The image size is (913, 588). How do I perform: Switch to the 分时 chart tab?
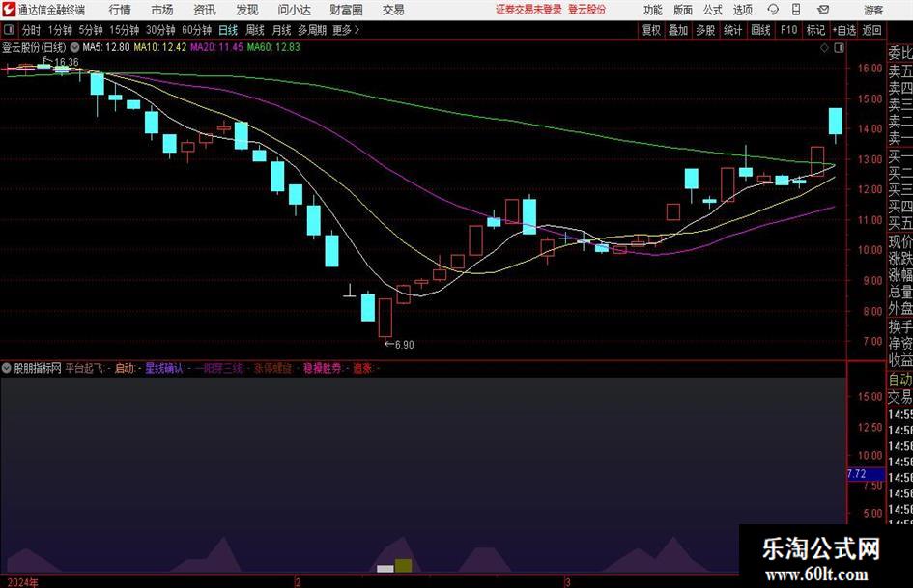pyautogui.click(x=32, y=30)
